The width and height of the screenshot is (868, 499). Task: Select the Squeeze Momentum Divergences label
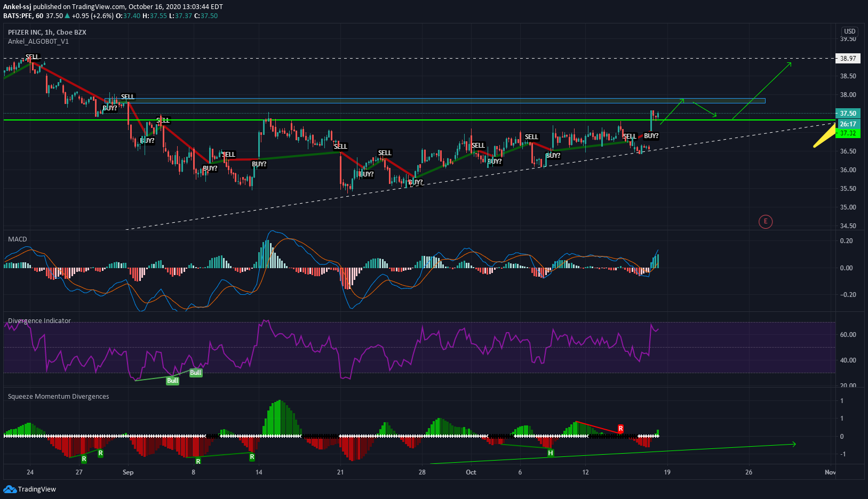59,396
